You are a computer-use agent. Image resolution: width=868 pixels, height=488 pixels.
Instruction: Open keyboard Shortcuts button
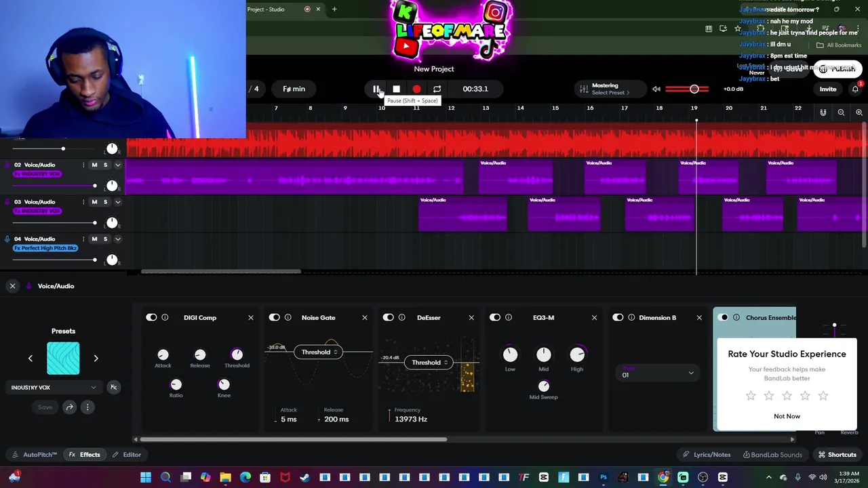pos(837,455)
